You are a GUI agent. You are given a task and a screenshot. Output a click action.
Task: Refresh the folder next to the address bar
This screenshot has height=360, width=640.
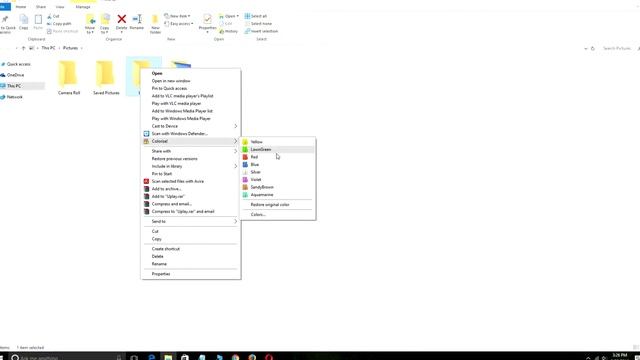(593, 49)
